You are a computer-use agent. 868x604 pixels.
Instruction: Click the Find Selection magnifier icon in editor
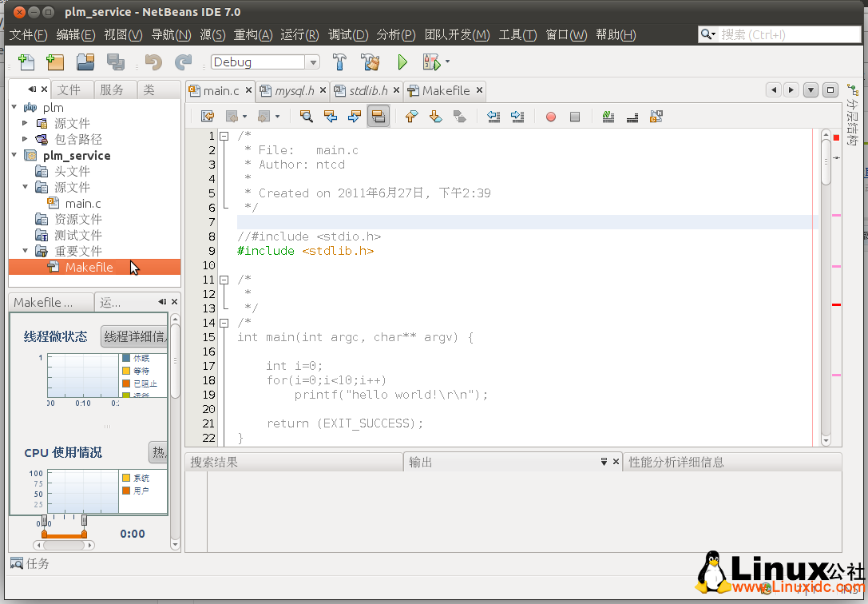(x=306, y=117)
